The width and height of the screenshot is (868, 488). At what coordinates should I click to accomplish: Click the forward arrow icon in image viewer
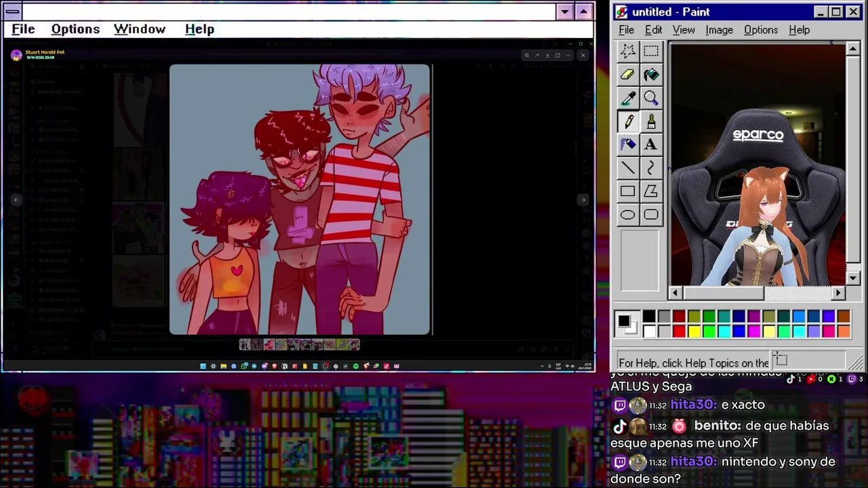(537, 56)
